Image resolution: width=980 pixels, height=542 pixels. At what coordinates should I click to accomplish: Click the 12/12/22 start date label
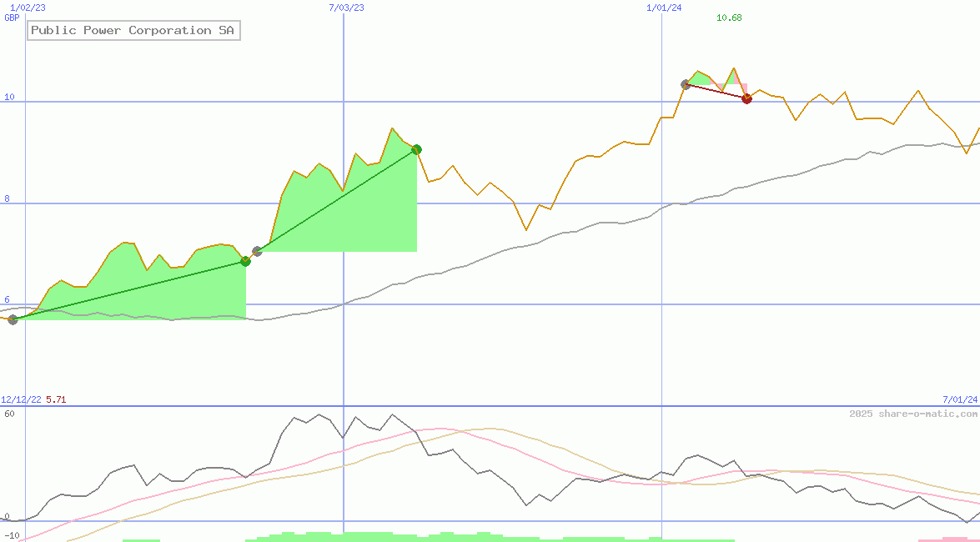21,400
